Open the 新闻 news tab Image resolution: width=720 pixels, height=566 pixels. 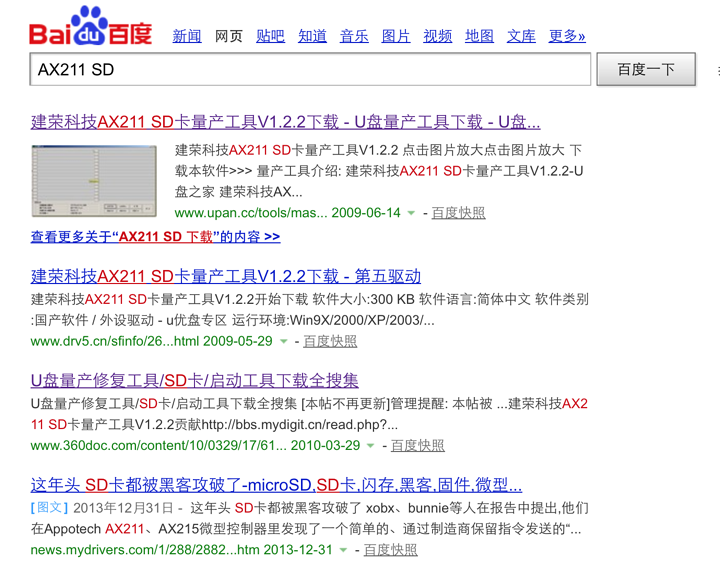coord(187,36)
